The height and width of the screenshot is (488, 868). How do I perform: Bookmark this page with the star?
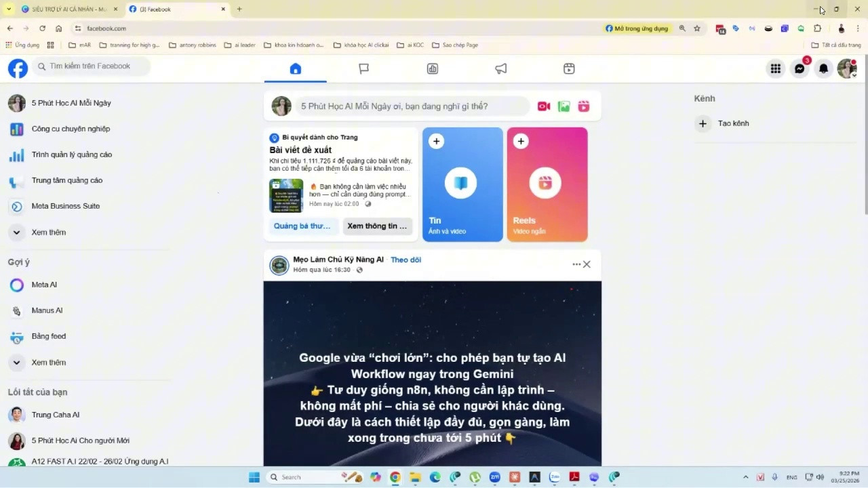[696, 28]
